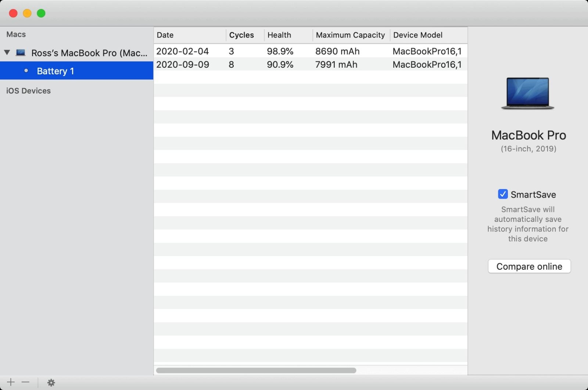Click the 7991 mAh capacity cell
Image resolution: width=588 pixels, height=390 pixels.
tap(336, 64)
